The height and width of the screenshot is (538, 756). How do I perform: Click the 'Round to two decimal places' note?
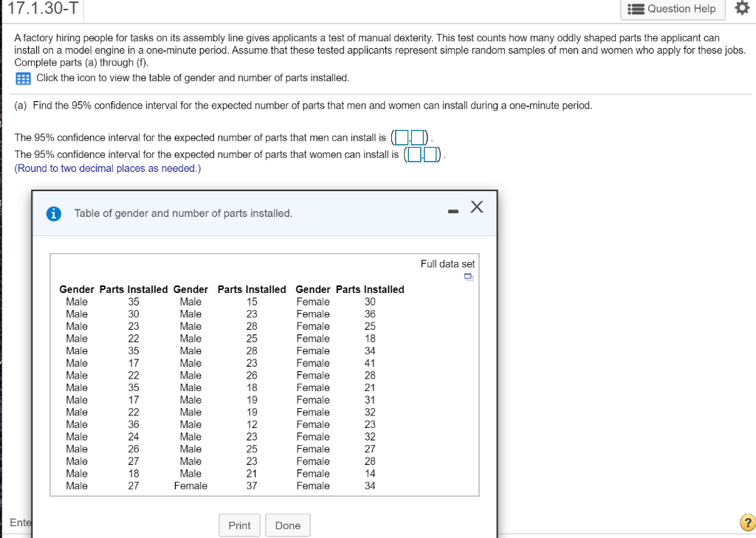click(108, 168)
